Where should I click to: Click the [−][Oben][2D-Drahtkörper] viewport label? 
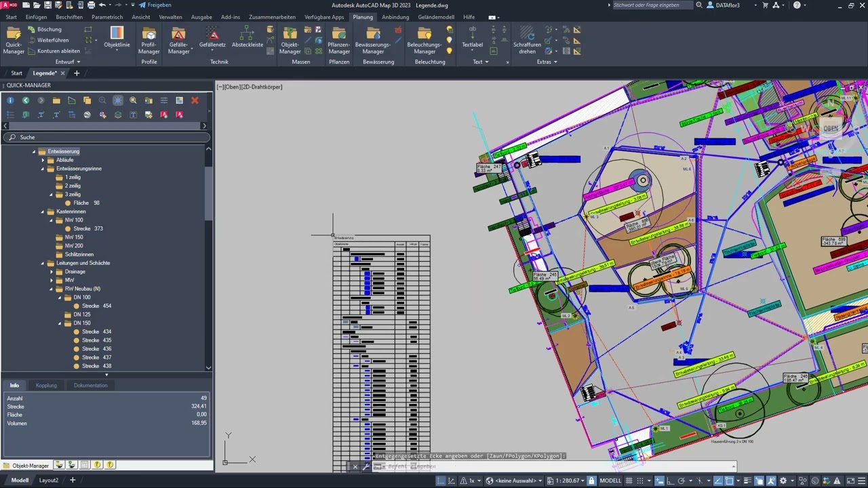(250, 87)
